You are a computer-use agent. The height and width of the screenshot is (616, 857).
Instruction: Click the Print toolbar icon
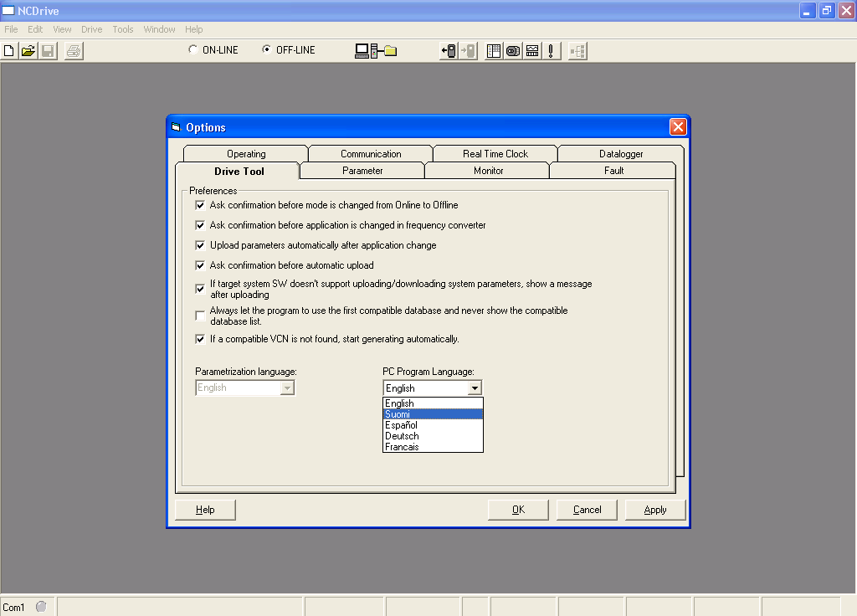tap(74, 51)
